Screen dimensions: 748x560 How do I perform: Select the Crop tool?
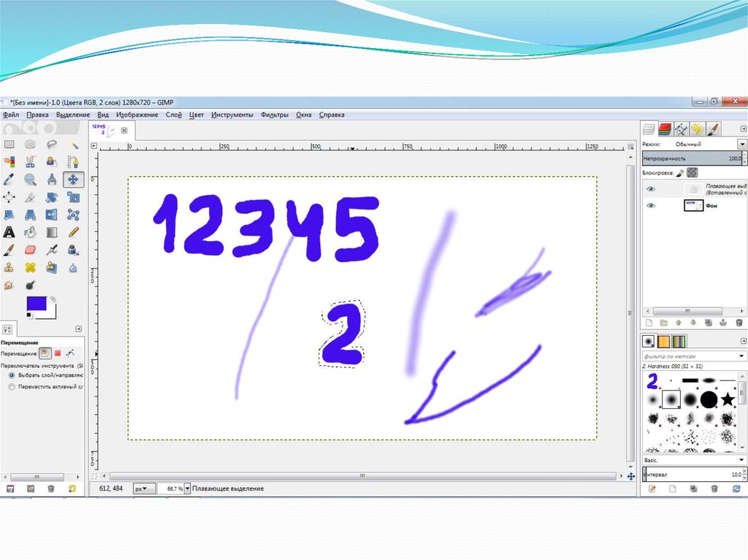(x=30, y=197)
